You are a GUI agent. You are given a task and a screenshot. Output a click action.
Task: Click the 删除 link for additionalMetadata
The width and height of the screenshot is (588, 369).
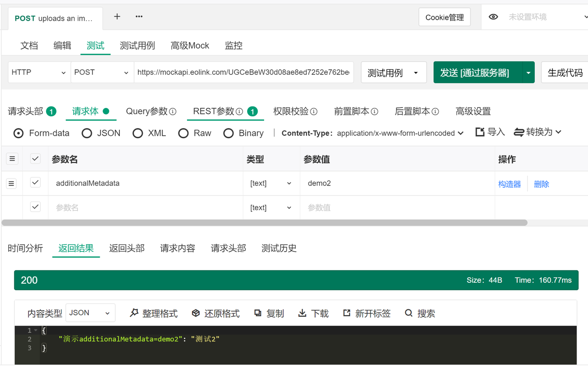coord(542,184)
